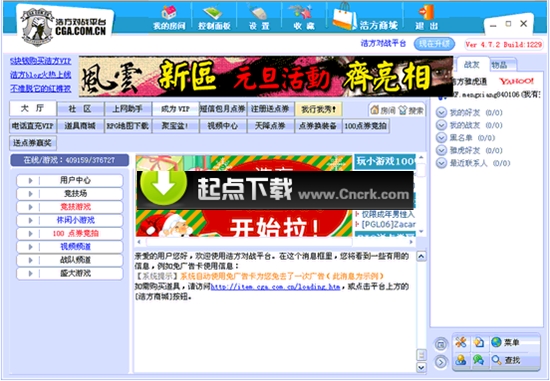The image size is (550, 381).
Task: Click the 搜索 search button
Action: pyautogui.click(x=411, y=111)
